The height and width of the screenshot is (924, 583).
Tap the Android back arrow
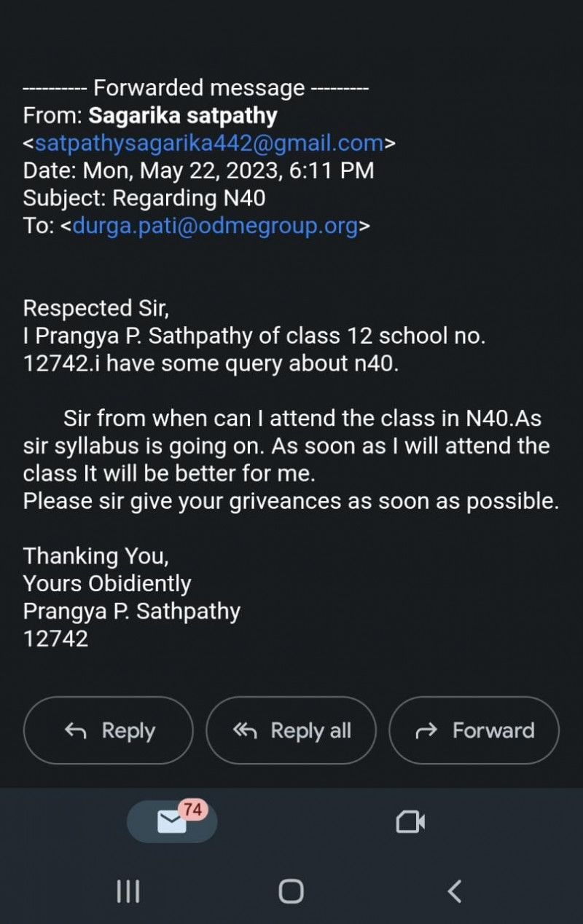[454, 891]
